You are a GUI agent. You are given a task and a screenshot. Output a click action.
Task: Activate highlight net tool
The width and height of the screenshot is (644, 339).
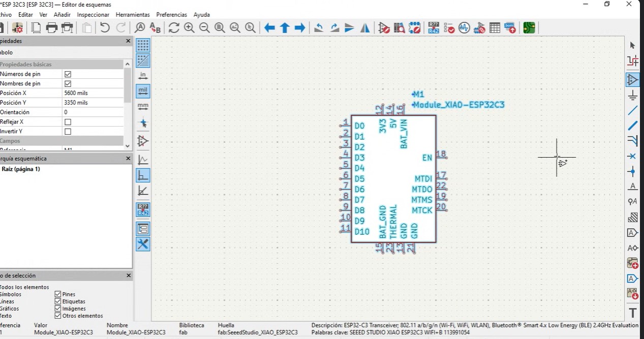633,61
